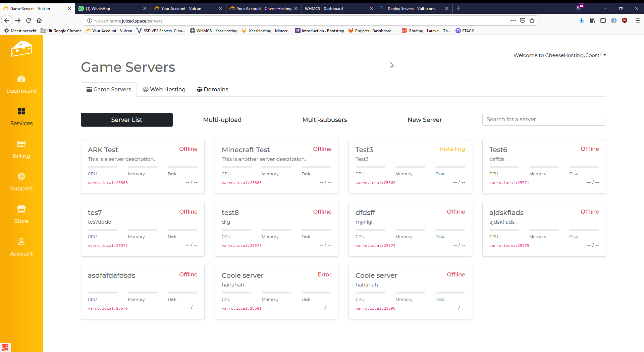Open the Store sidebar icon
Screen dimensions: 644x352
click(x=21, y=209)
